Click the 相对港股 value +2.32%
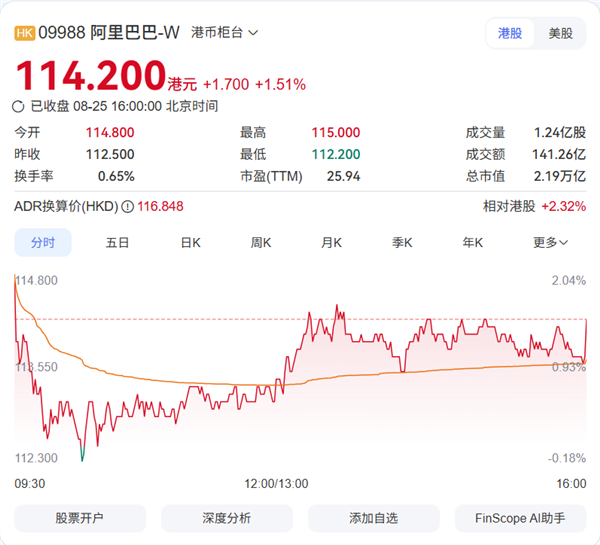 tap(564, 207)
